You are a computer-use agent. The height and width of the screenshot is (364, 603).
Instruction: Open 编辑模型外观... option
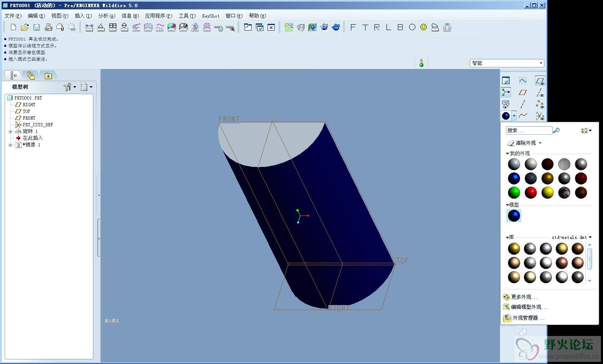(x=525, y=307)
